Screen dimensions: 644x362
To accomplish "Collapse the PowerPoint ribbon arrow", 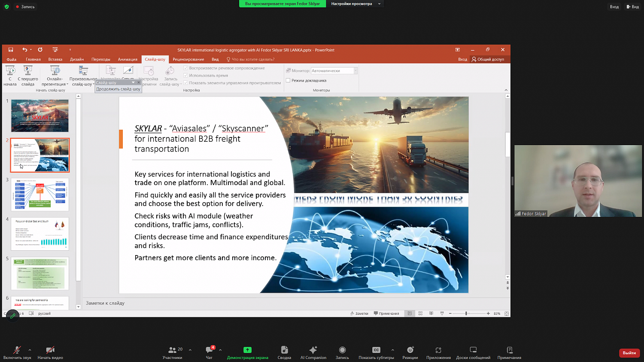I will 506,90.
